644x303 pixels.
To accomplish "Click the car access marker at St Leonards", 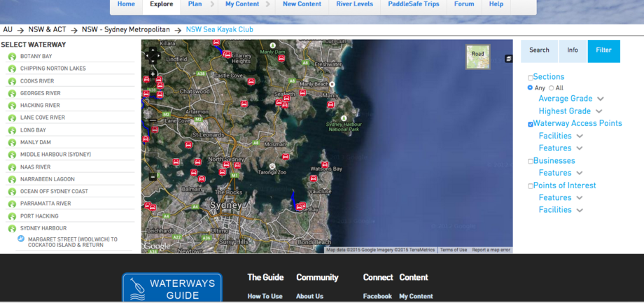I will pos(188,145).
